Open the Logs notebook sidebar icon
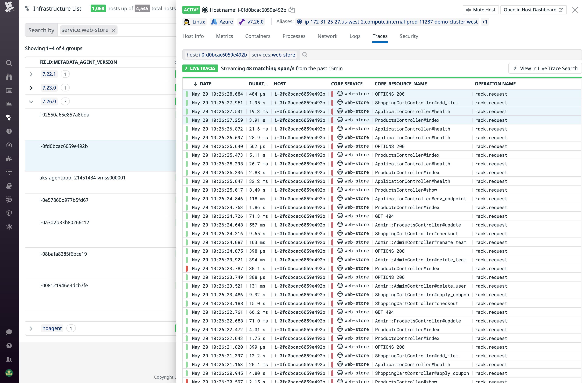The image size is (588, 383). (x=9, y=186)
